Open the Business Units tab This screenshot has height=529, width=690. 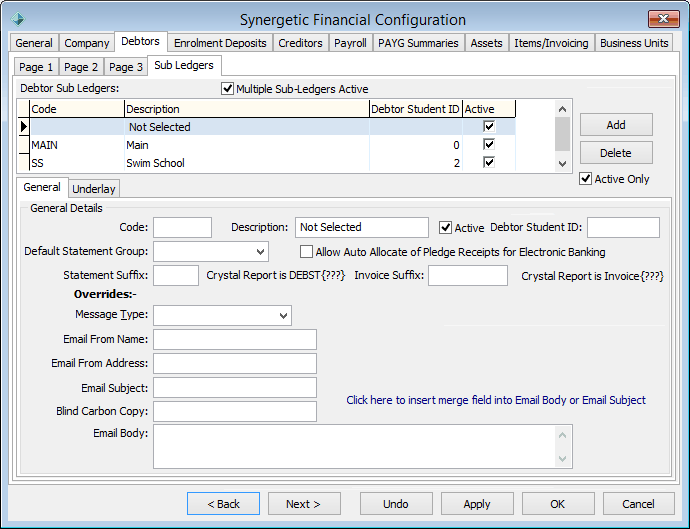pyautogui.click(x=634, y=43)
